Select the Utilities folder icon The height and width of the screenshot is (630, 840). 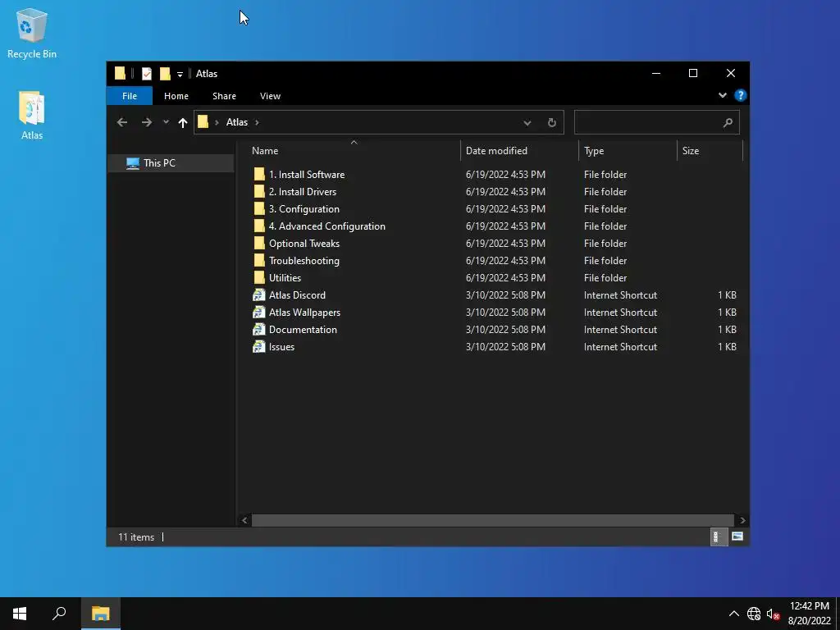pyautogui.click(x=259, y=277)
